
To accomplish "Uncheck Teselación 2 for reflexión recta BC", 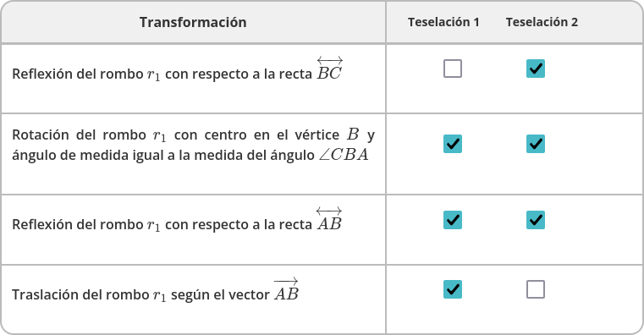I will click(536, 69).
